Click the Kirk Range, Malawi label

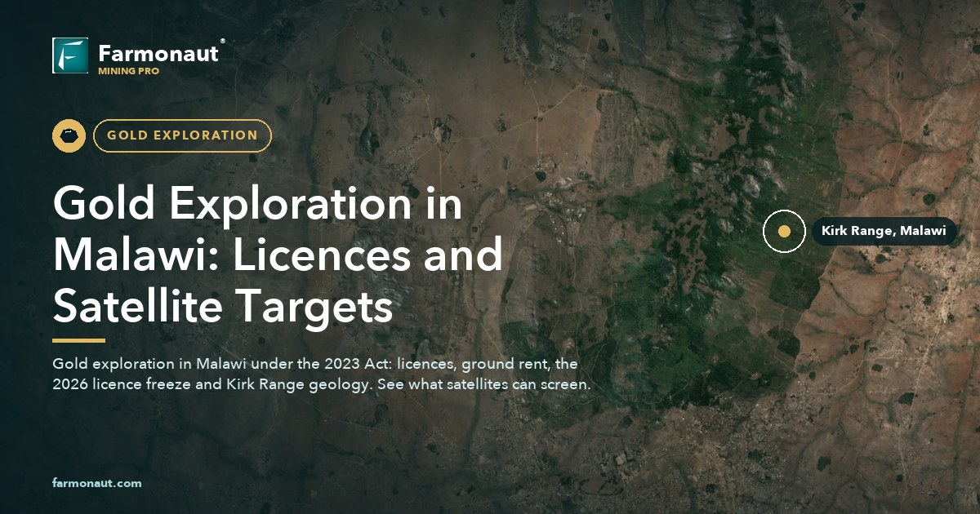pyautogui.click(x=884, y=232)
